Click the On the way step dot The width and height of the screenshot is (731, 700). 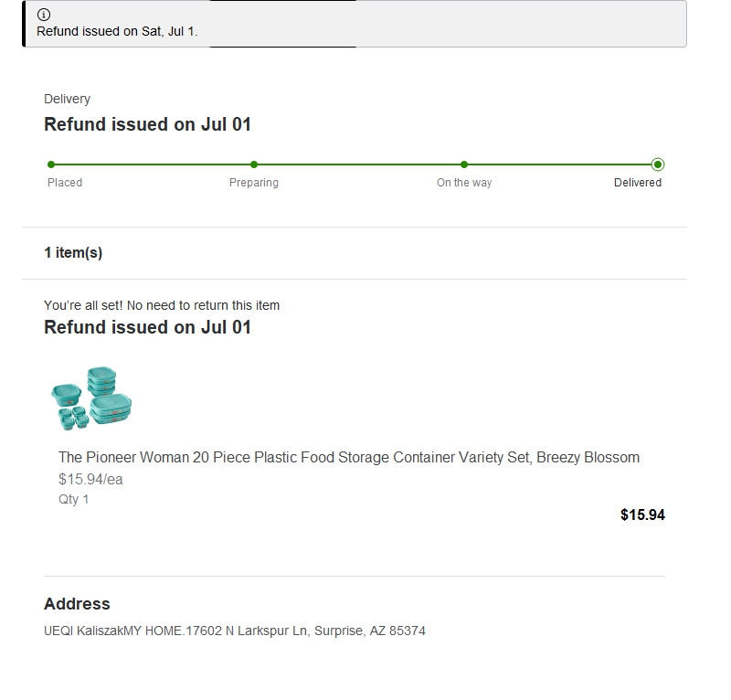pos(464,164)
